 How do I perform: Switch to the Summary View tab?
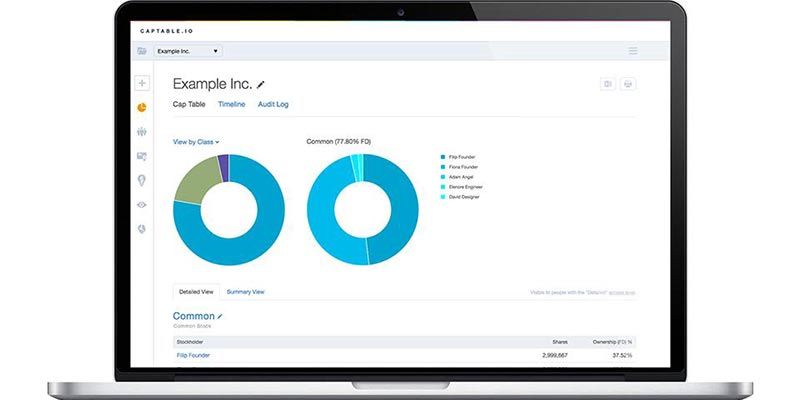pyautogui.click(x=245, y=292)
